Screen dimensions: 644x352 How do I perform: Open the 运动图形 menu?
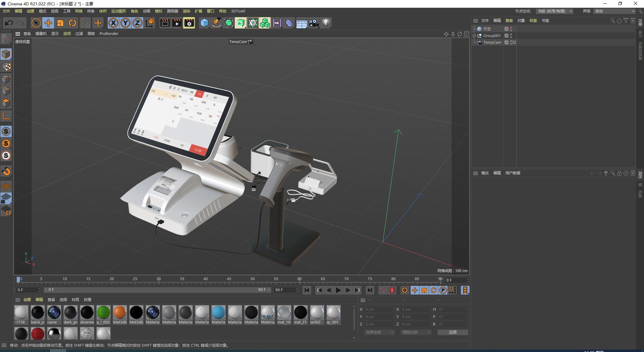point(118,11)
